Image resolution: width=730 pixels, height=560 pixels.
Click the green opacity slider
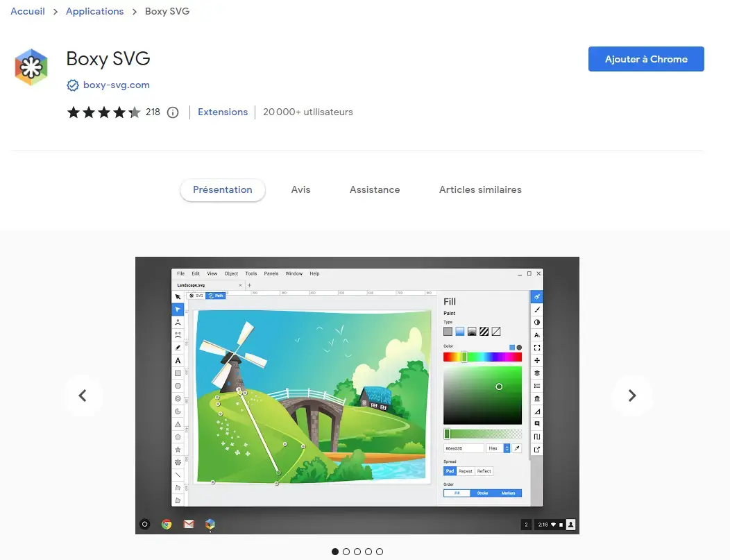tap(482, 434)
